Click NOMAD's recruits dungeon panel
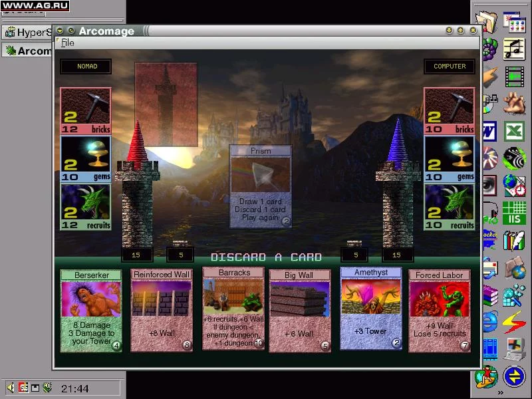This screenshot has height=399, width=532. point(86,207)
